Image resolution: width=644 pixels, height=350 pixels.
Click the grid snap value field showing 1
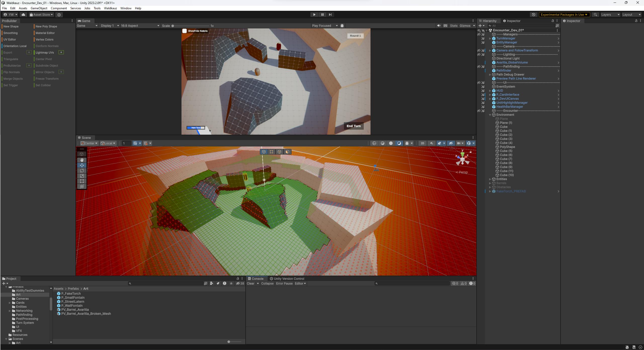coord(126,143)
